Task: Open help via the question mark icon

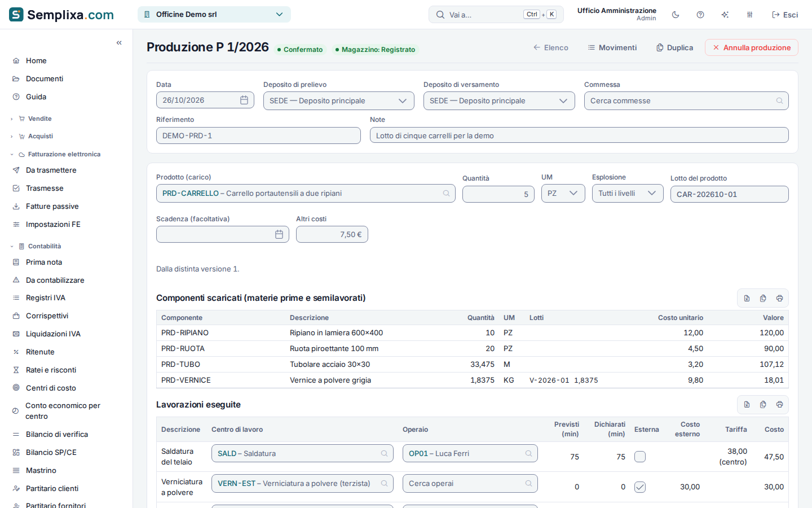Action: pos(700,15)
